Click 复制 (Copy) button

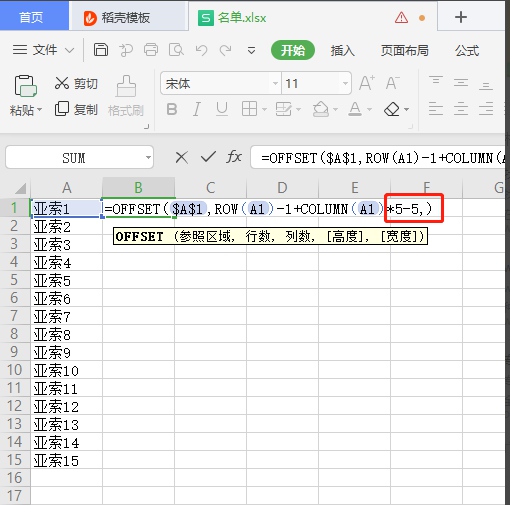pyautogui.click(x=76, y=109)
